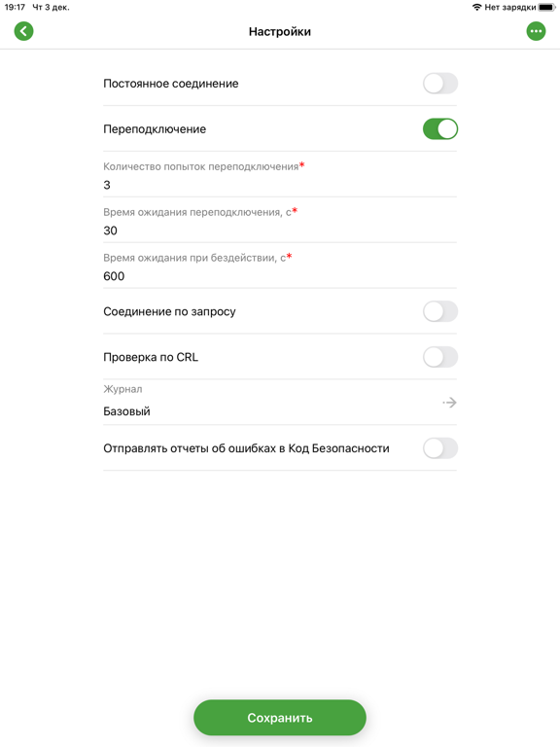The image size is (560, 747).
Task: Tap the Количество попыток переподключения label
Action: 201,166
